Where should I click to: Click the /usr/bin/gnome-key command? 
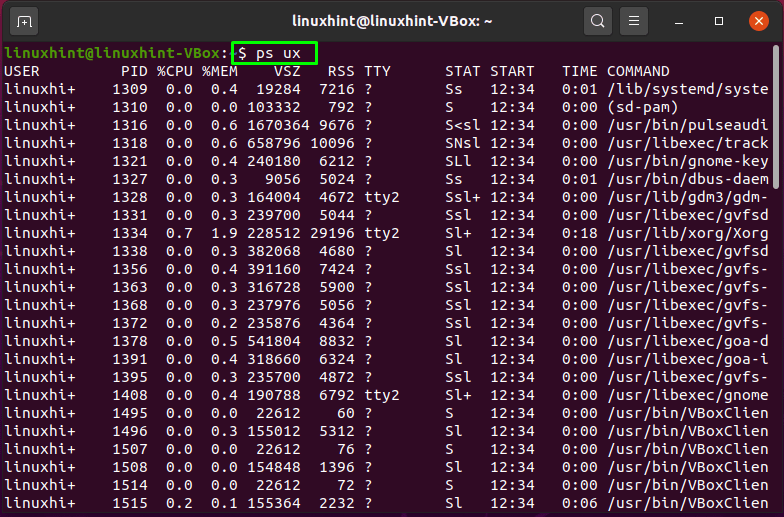688,162
